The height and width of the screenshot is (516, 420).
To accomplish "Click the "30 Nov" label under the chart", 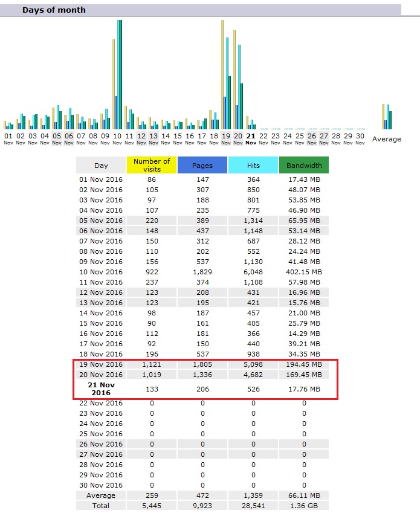I will (360, 138).
